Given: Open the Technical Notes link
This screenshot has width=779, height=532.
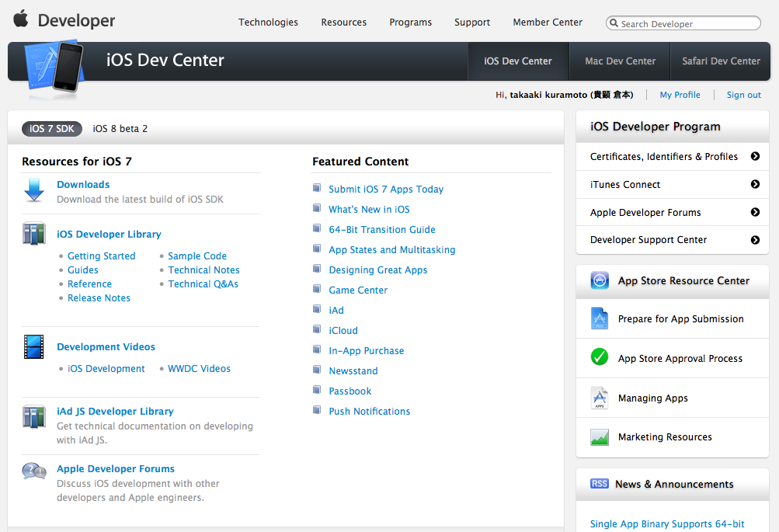Looking at the screenshot, I should click(203, 270).
